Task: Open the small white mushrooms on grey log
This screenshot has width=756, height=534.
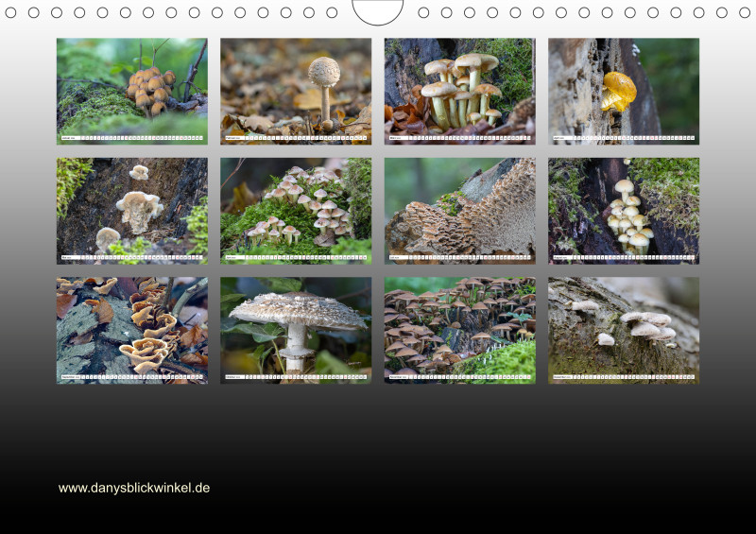Action: coord(624,331)
